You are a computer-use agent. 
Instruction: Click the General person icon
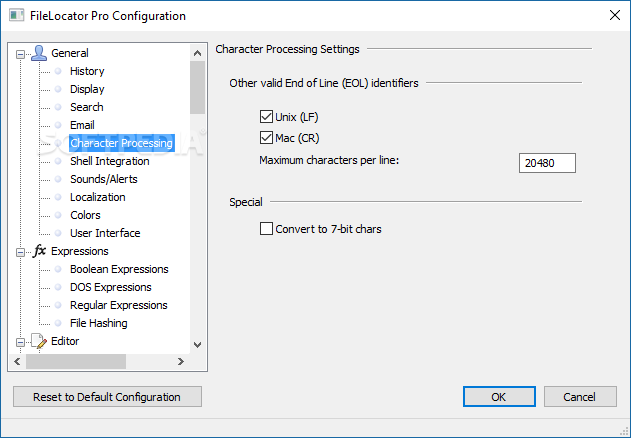click(39, 53)
